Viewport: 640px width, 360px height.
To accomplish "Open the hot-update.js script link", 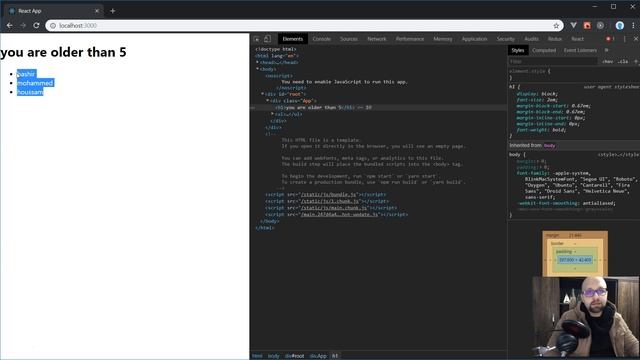I will pos(340,214).
